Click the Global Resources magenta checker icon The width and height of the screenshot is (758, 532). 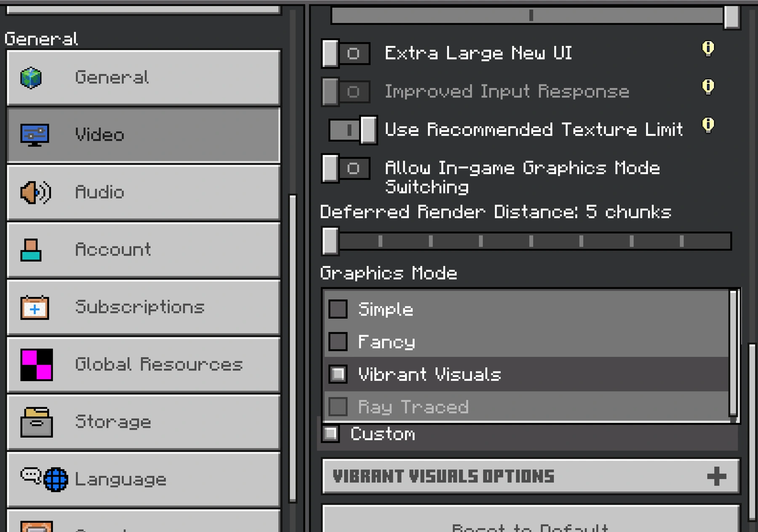coord(37,365)
